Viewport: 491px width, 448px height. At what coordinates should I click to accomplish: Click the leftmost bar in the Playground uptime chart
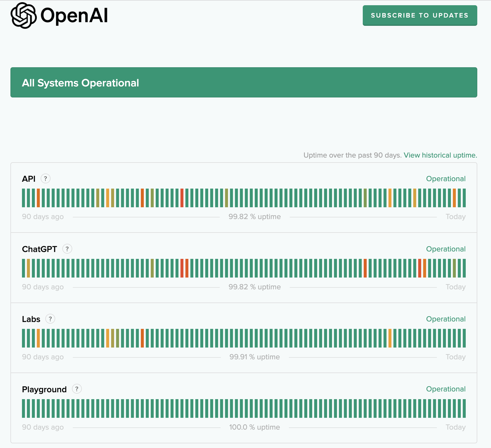tap(24, 408)
